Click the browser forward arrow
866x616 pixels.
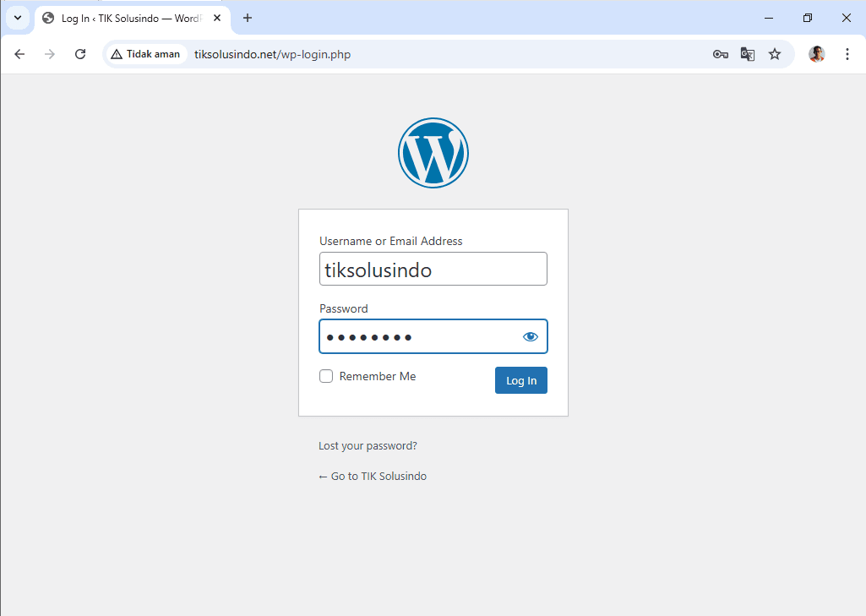click(x=50, y=54)
